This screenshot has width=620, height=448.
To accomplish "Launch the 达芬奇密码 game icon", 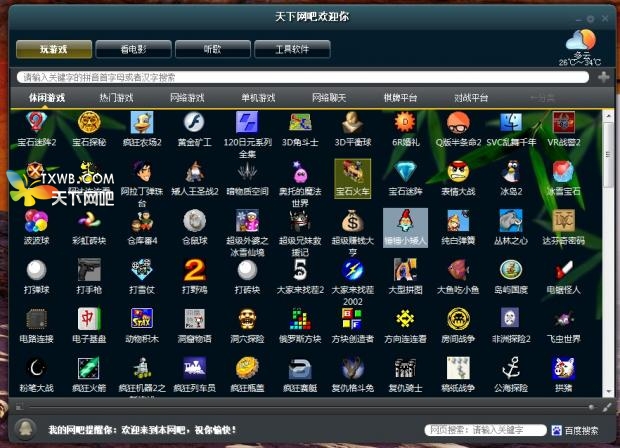I will [563, 221].
